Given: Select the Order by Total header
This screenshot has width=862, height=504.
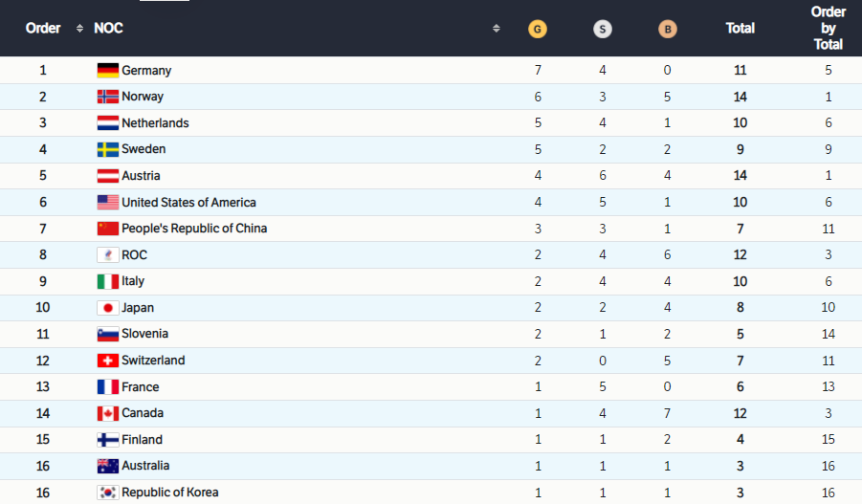Looking at the screenshot, I should [x=828, y=28].
